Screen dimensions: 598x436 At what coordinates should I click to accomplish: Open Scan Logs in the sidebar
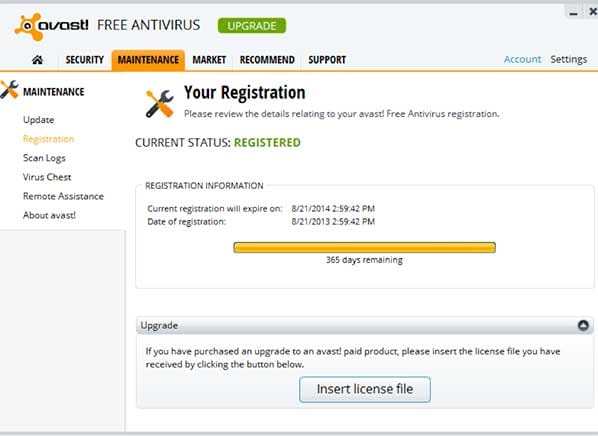(x=44, y=158)
